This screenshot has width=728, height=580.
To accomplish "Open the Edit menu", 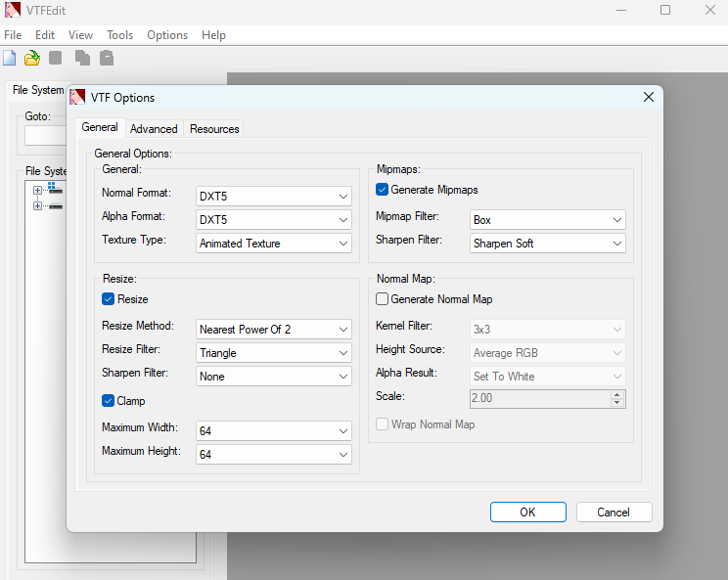I will click(x=45, y=35).
